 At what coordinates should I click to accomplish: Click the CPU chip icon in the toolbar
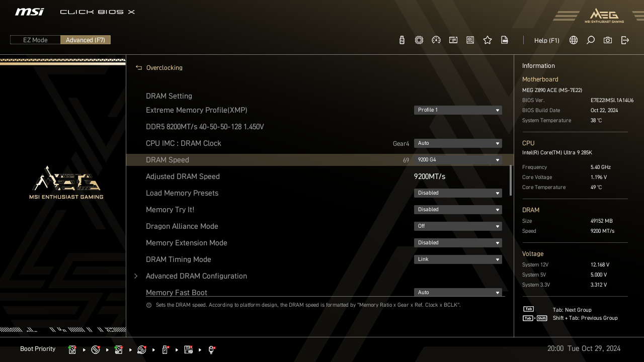point(419,40)
